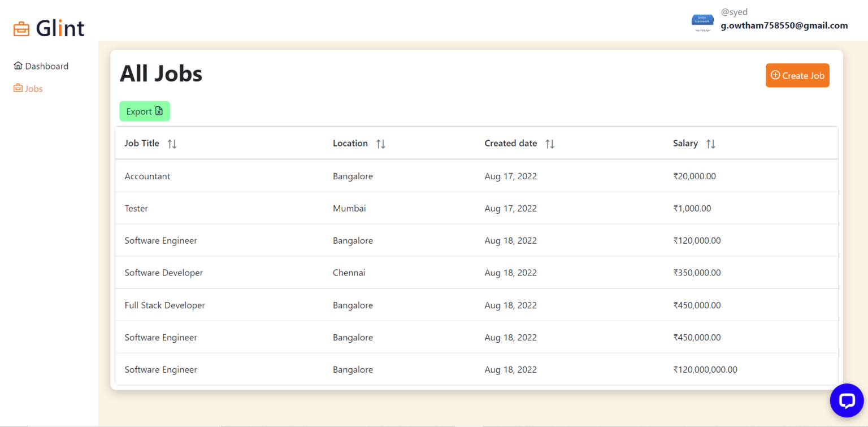Image resolution: width=868 pixels, height=427 pixels.
Task: Open Jobs in the sidebar menu
Action: click(33, 89)
